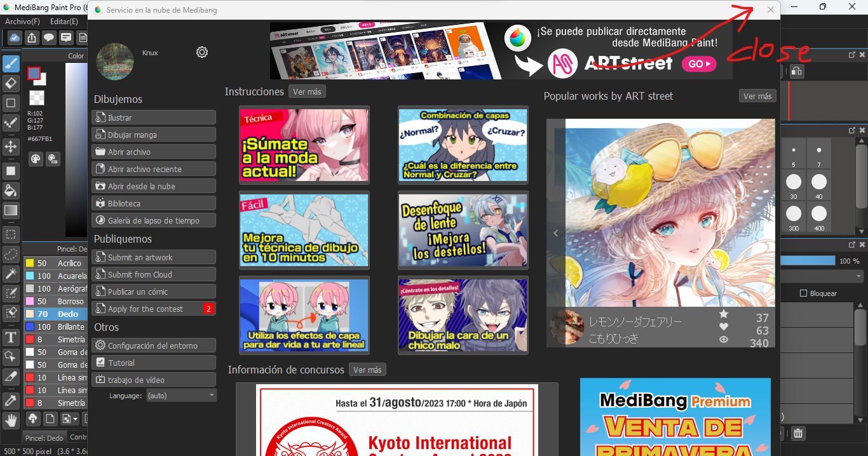Click Apply for the contest button
Viewport: 868px width, 456px height.
[x=154, y=309]
